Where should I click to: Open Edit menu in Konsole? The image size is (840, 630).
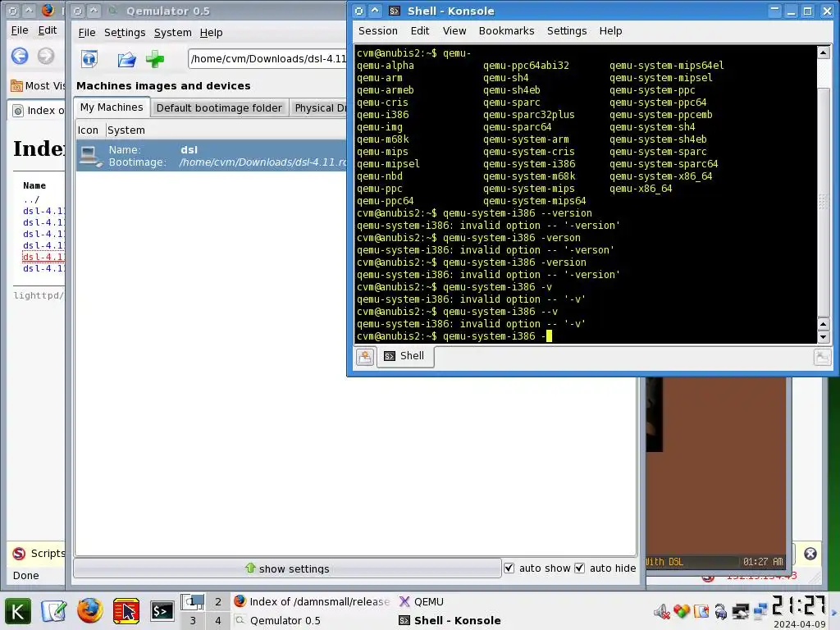tap(419, 31)
